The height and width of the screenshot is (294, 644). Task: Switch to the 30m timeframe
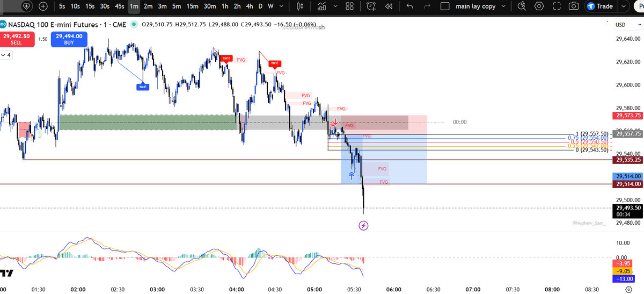(210, 6)
